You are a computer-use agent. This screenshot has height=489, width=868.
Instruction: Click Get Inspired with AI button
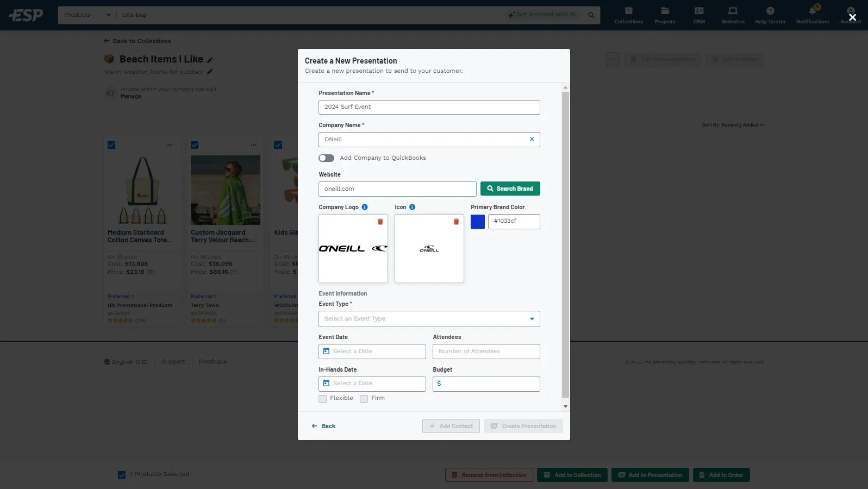pos(542,15)
